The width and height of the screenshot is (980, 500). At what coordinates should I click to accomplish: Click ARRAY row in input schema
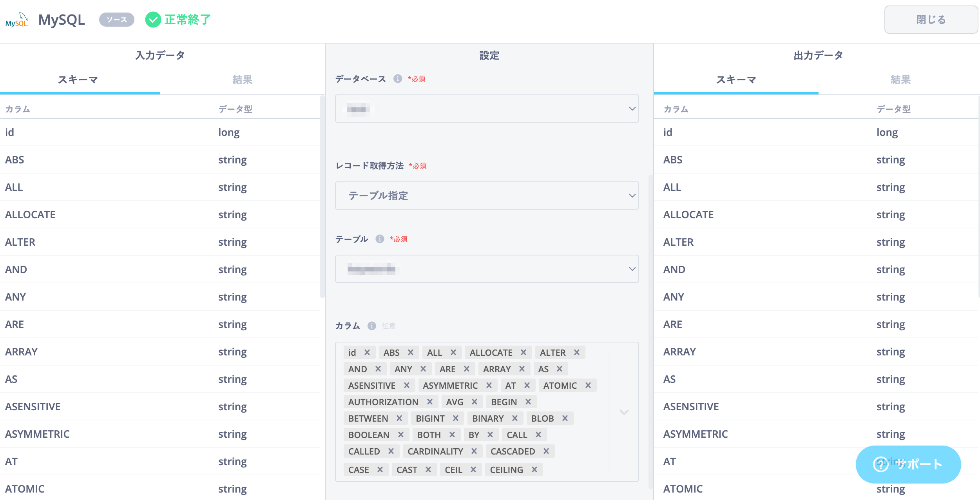pyautogui.click(x=160, y=351)
